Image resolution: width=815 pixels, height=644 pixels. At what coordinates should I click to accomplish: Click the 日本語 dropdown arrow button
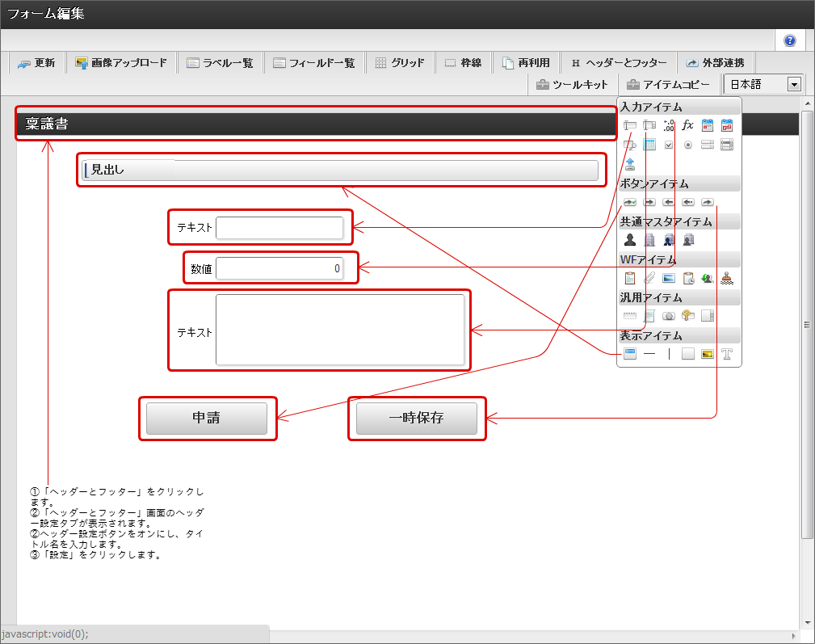[794, 84]
